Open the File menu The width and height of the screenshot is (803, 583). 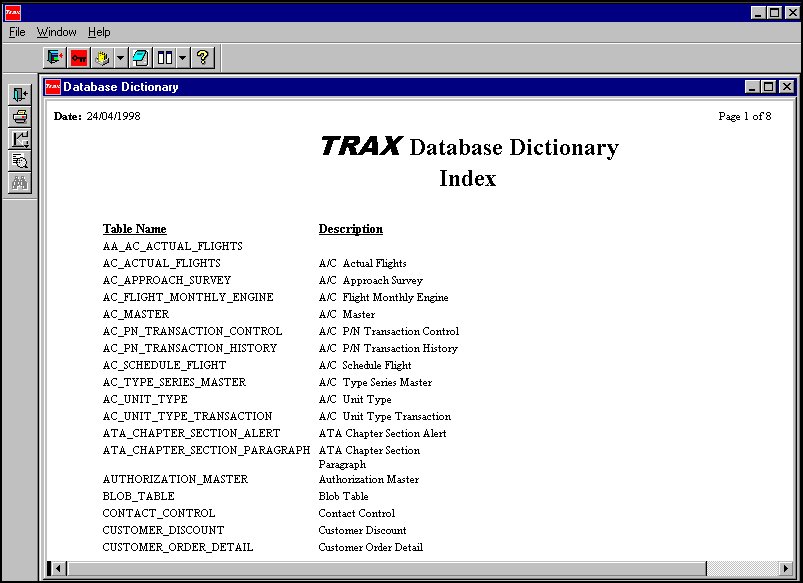click(x=17, y=32)
